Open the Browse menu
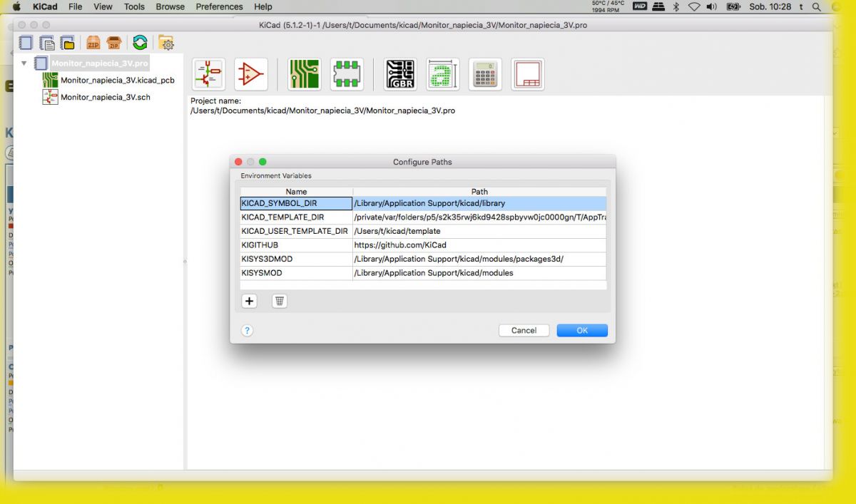Viewport: 856px width, 504px height. coord(170,6)
